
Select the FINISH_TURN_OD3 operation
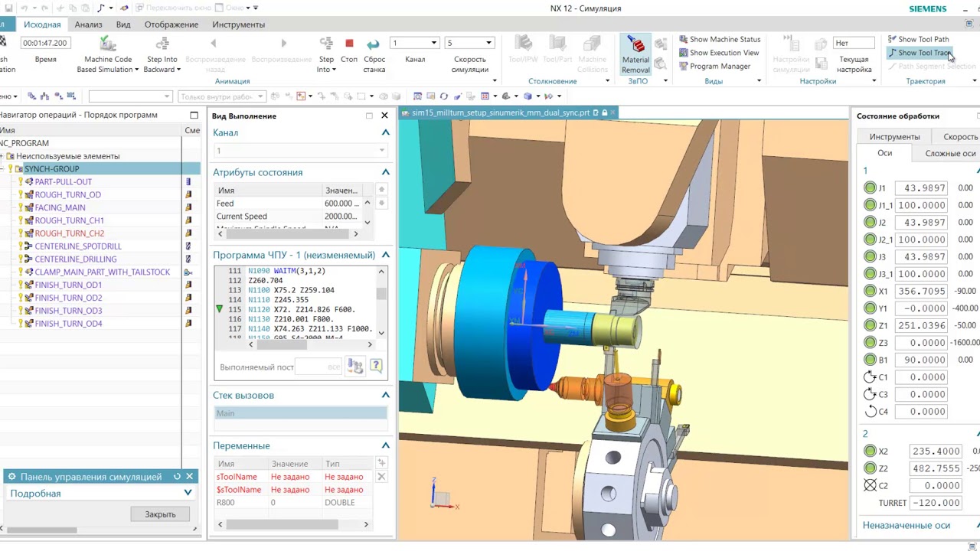click(68, 311)
